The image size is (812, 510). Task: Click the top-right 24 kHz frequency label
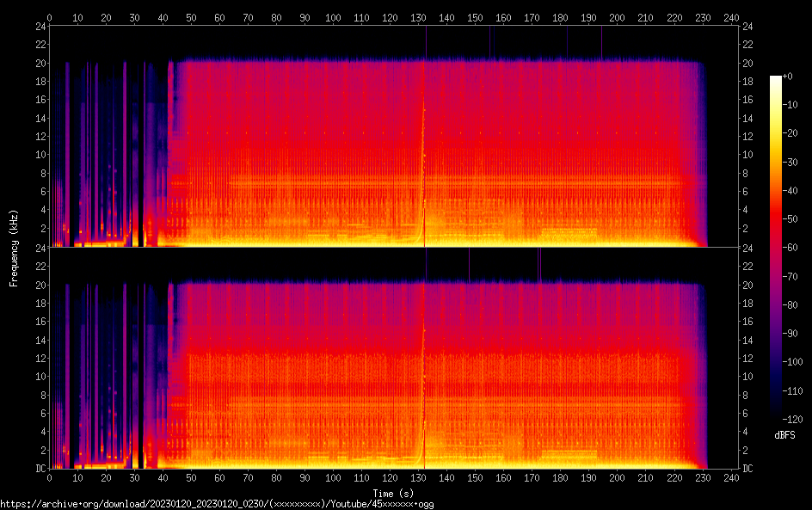click(747, 27)
